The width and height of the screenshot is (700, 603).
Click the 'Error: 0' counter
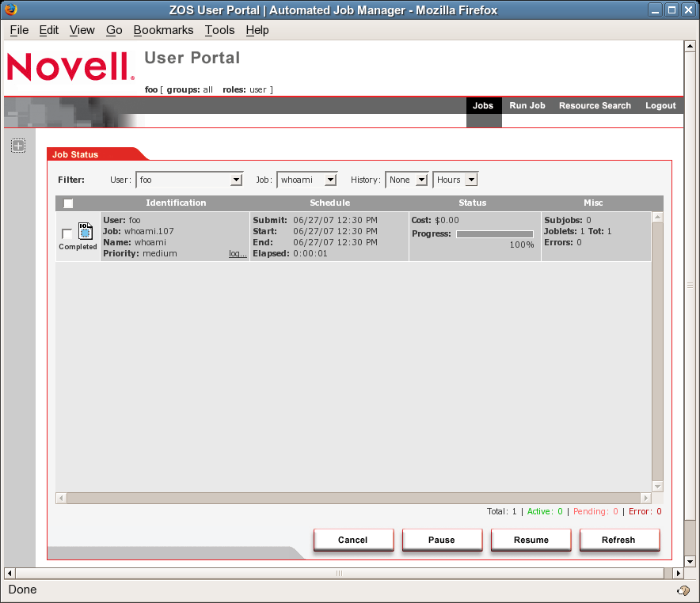click(645, 511)
